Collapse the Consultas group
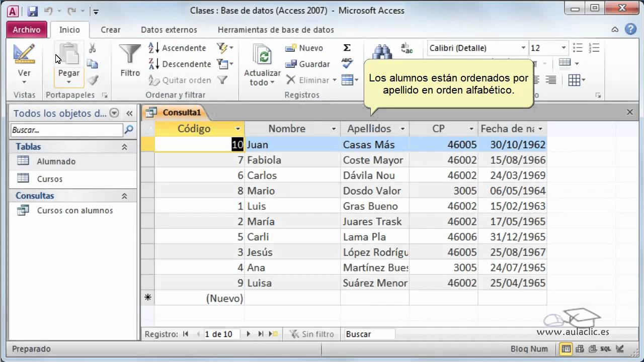 (124, 196)
